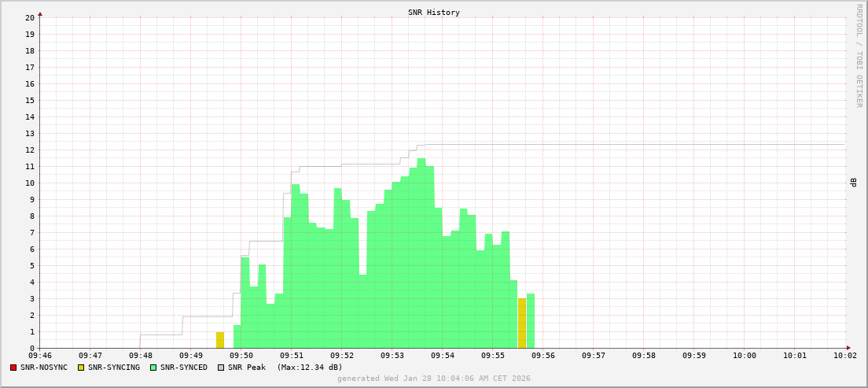This screenshot has width=868, height=388.
Task: Click the 20 value on the y-axis
Action: [x=30, y=17]
